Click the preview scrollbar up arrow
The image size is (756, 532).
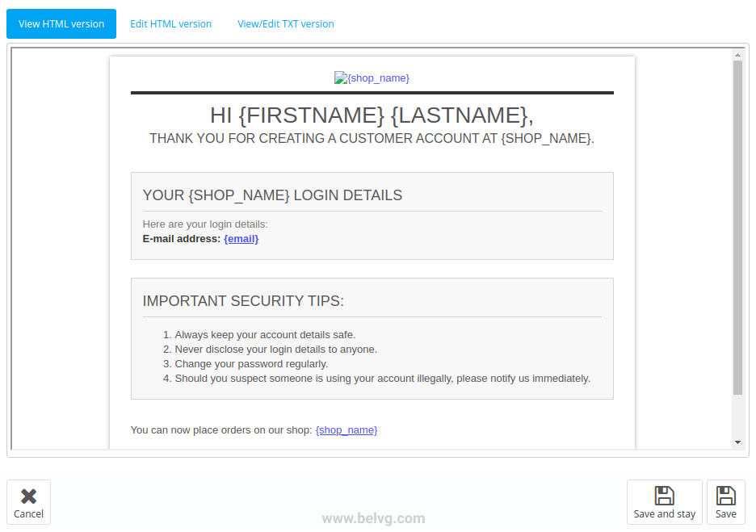click(x=737, y=55)
